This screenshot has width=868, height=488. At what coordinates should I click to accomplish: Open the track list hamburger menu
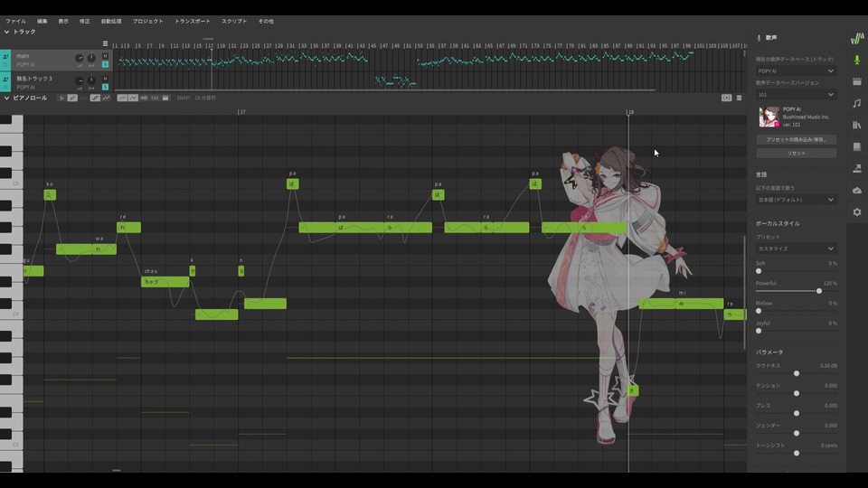pos(105,43)
